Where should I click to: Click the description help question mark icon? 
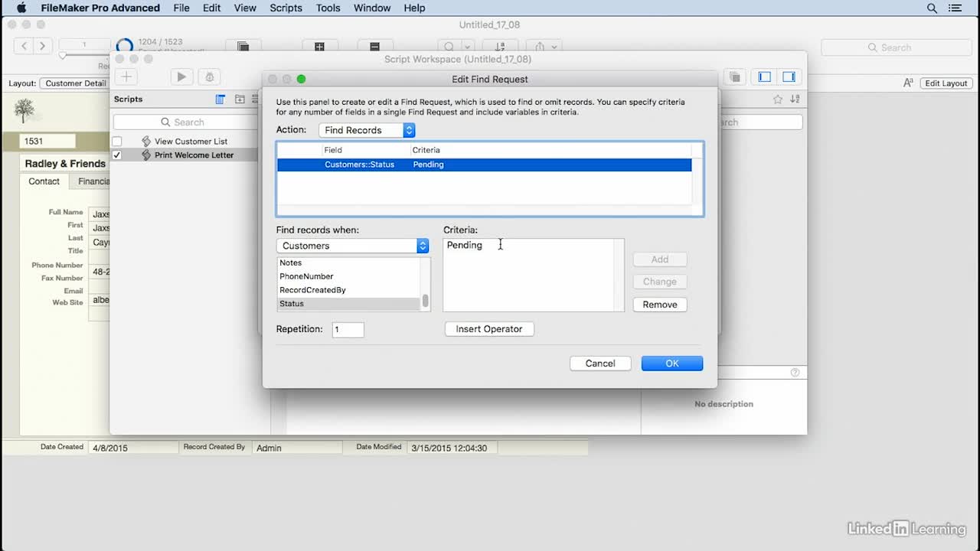click(795, 373)
